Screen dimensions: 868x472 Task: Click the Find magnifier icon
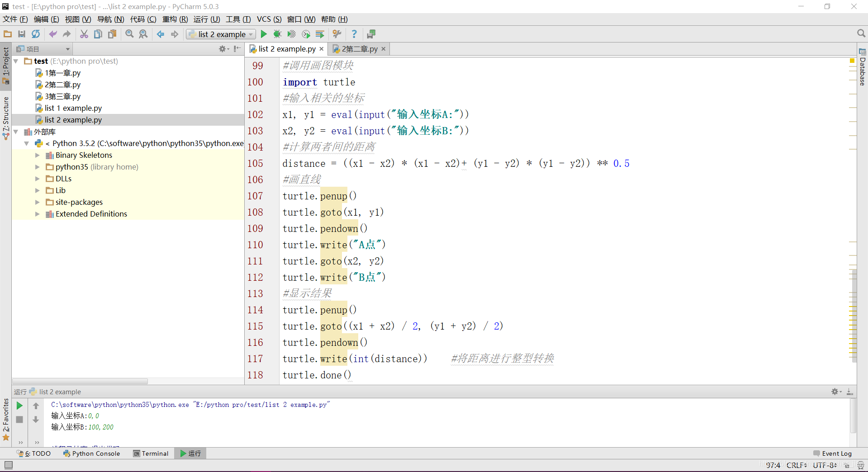click(x=129, y=34)
